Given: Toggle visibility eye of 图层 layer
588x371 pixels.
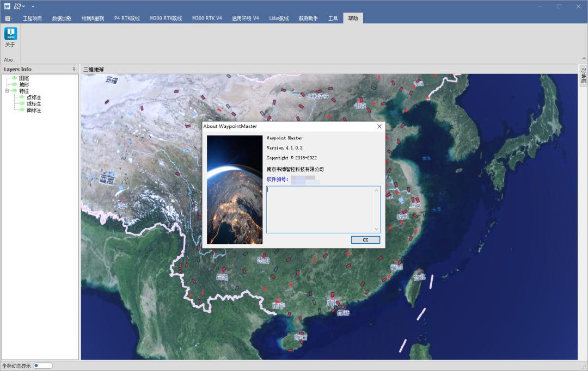Looking at the screenshot, I should [14, 78].
